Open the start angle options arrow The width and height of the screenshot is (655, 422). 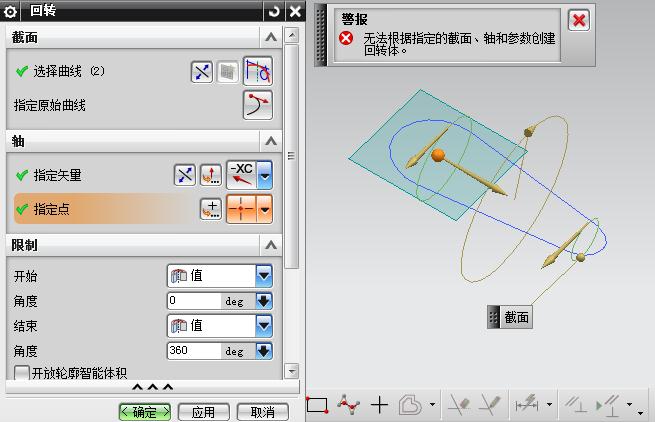tap(264, 301)
